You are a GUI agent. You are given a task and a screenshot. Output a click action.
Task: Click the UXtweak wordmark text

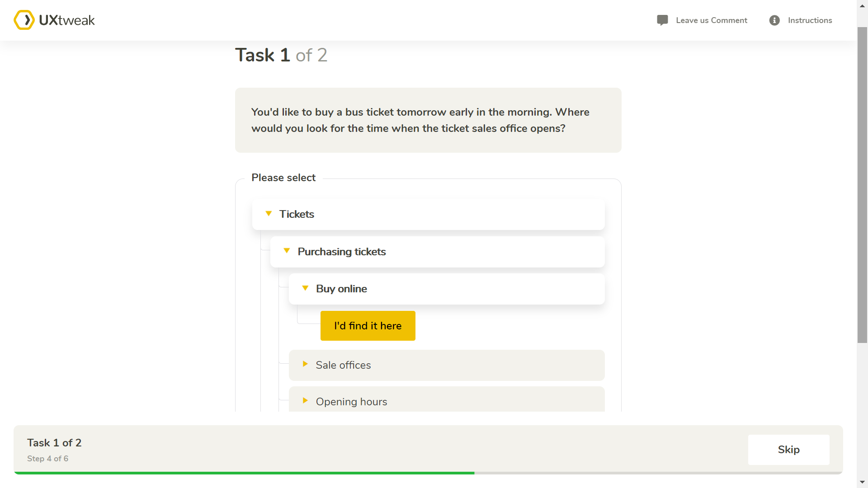(67, 20)
